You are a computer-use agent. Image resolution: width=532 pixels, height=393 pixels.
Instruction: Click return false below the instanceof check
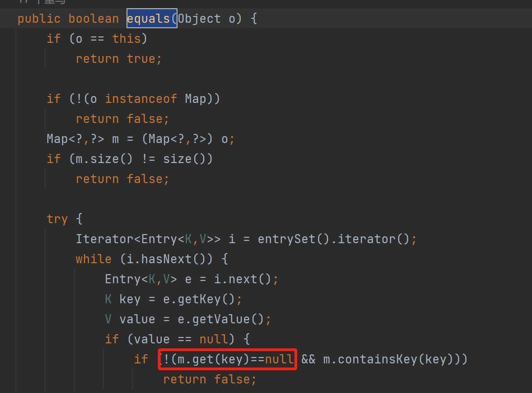tap(122, 119)
